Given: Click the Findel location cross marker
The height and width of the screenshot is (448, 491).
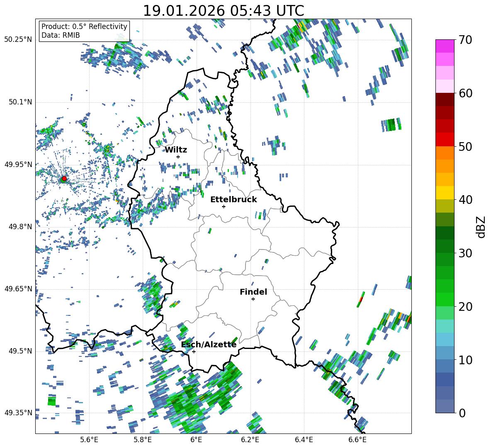Looking at the screenshot, I should tap(253, 299).
